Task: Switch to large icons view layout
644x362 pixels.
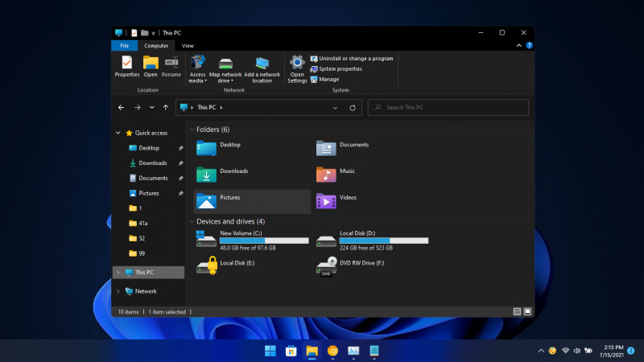Action: [527, 312]
